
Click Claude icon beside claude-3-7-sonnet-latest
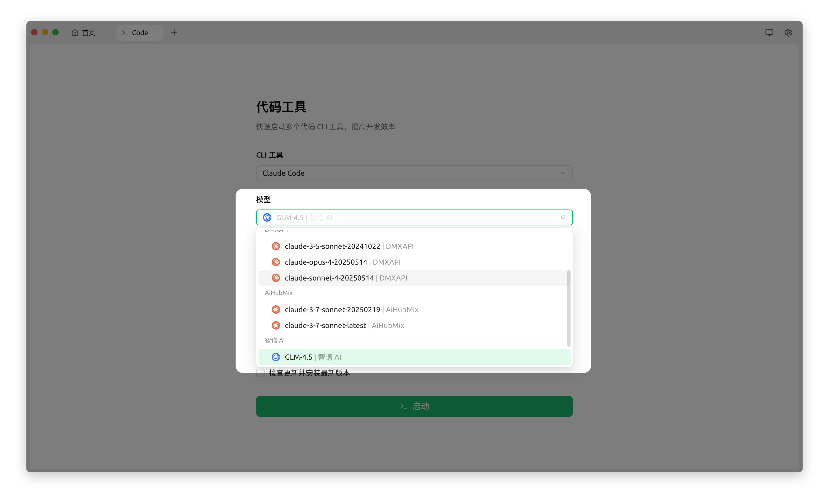pyautogui.click(x=276, y=325)
